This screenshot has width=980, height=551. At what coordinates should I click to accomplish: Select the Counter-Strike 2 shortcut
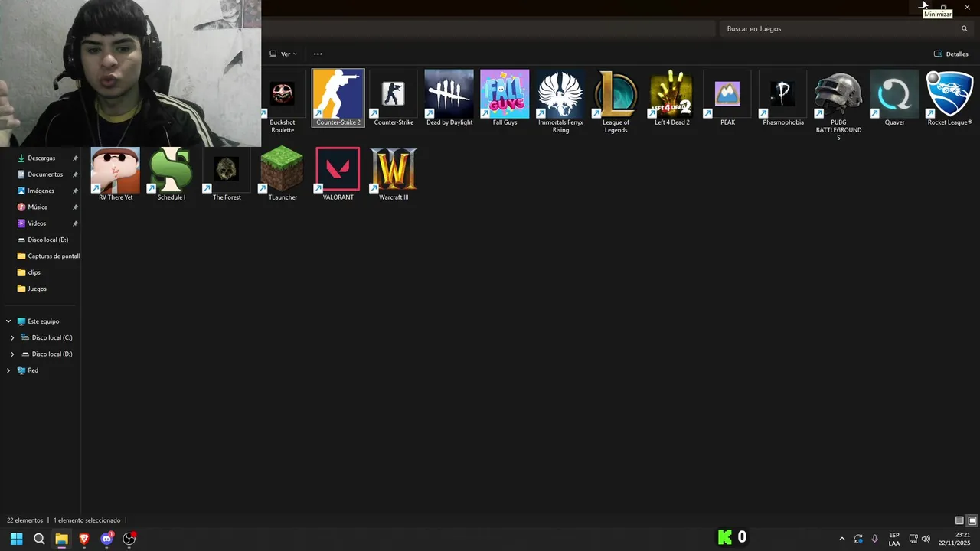tap(338, 98)
